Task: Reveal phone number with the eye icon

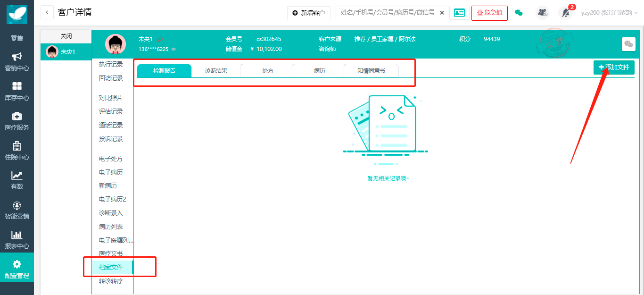Action: (173, 49)
